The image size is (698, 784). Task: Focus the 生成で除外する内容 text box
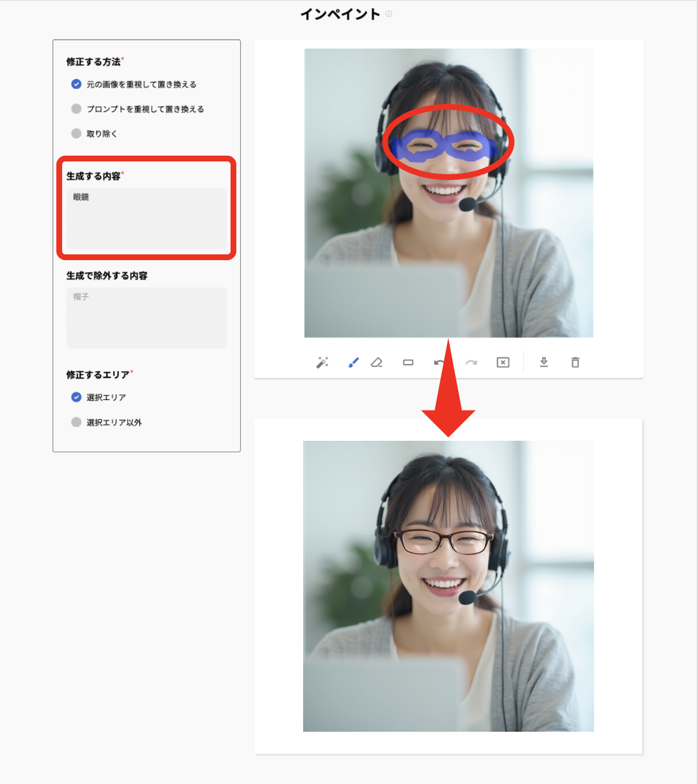point(146,318)
